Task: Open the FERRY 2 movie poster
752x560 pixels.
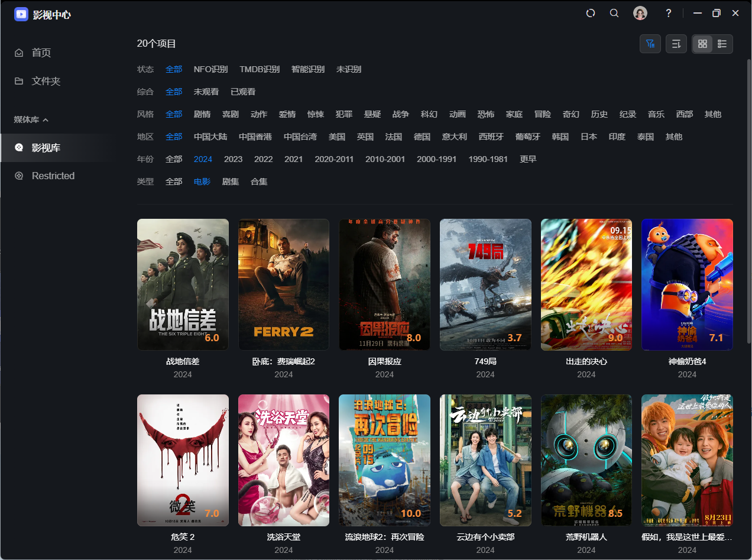Action: point(284,284)
